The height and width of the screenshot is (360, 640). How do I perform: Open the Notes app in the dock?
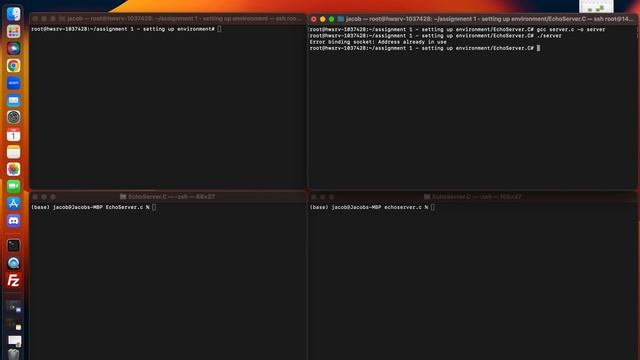pyautogui.click(x=13, y=152)
